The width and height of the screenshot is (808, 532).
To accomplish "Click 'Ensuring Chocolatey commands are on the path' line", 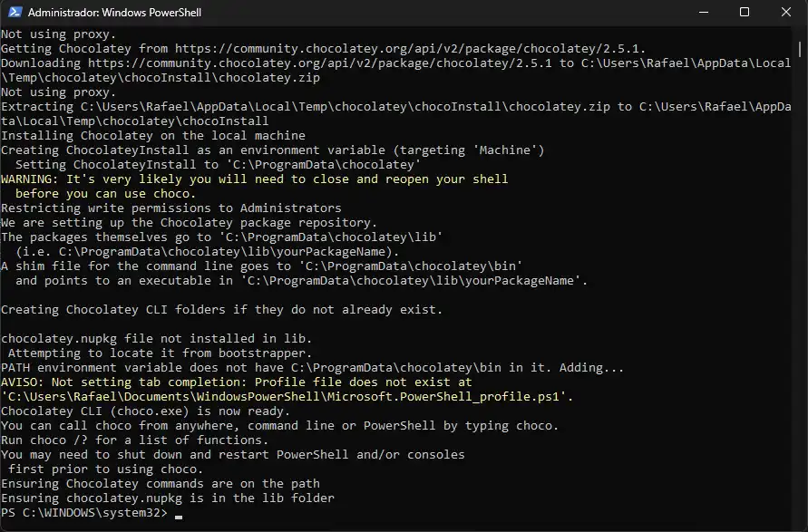I will tap(160, 483).
